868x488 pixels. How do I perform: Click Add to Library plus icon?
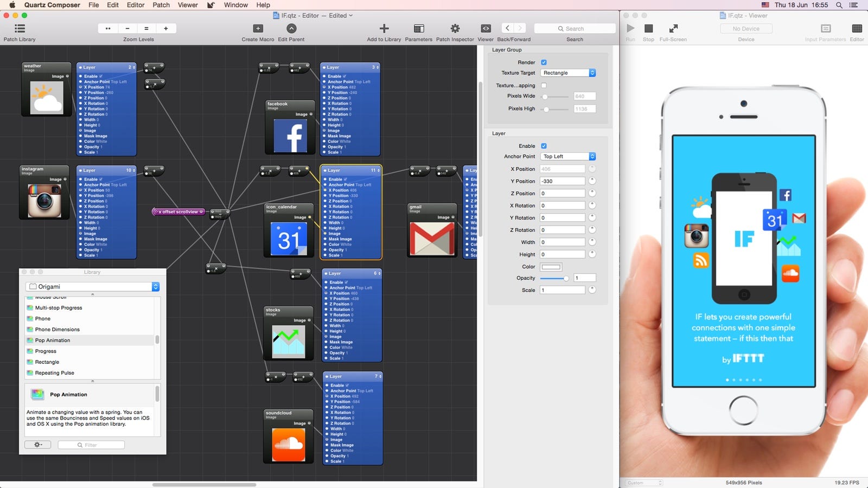click(384, 29)
